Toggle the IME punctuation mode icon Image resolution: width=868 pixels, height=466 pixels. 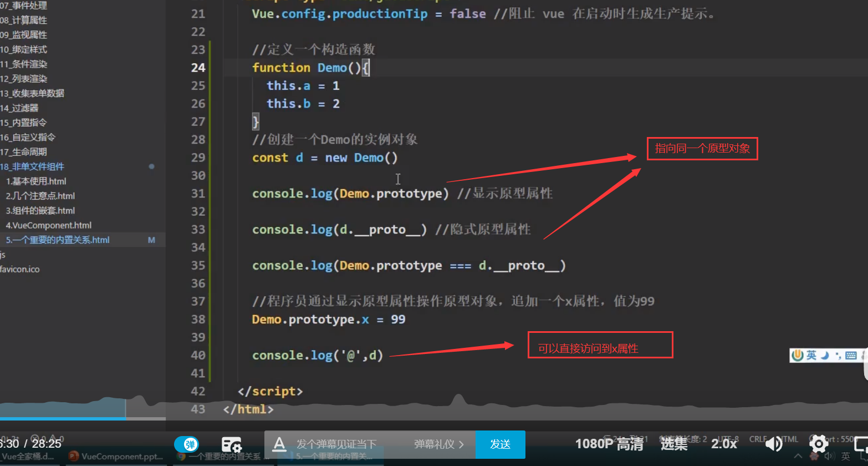point(838,356)
